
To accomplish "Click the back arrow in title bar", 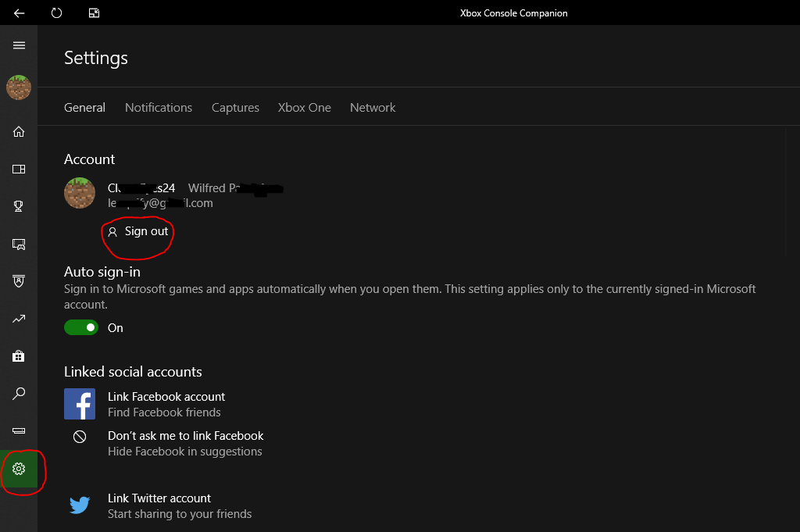I will (19, 12).
